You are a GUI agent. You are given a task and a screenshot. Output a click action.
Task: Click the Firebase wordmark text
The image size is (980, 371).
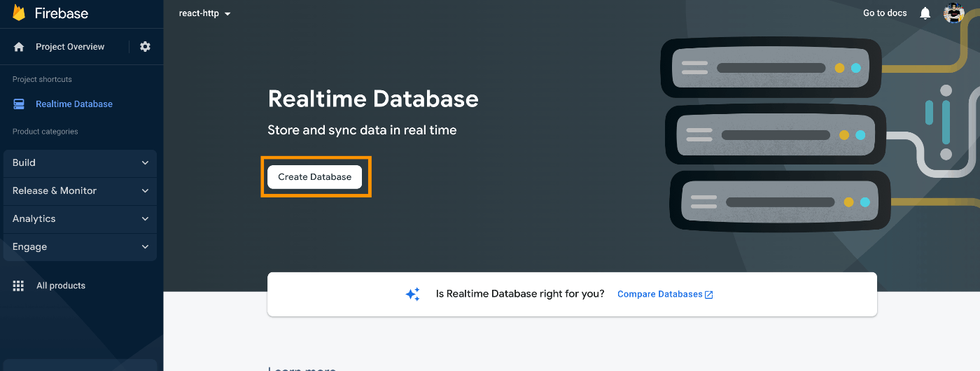pos(62,13)
